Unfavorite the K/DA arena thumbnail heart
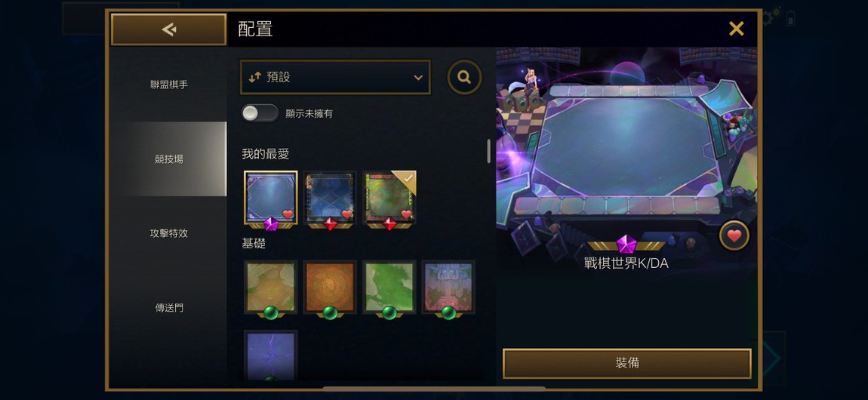 [288, 214]
